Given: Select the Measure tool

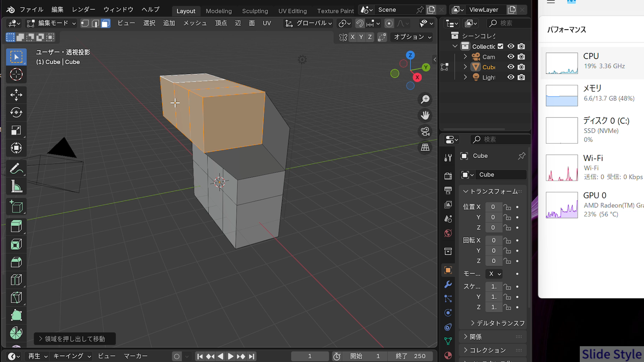Looking at the screenshot, I should tap(16, 187).
